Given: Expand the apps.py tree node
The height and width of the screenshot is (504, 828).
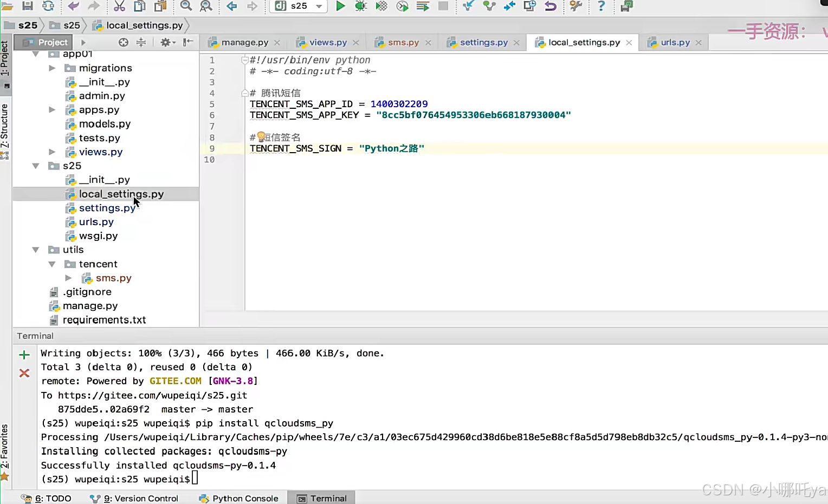Looking at the screenshot, I should pyautogui.click(x=52, y=110).
